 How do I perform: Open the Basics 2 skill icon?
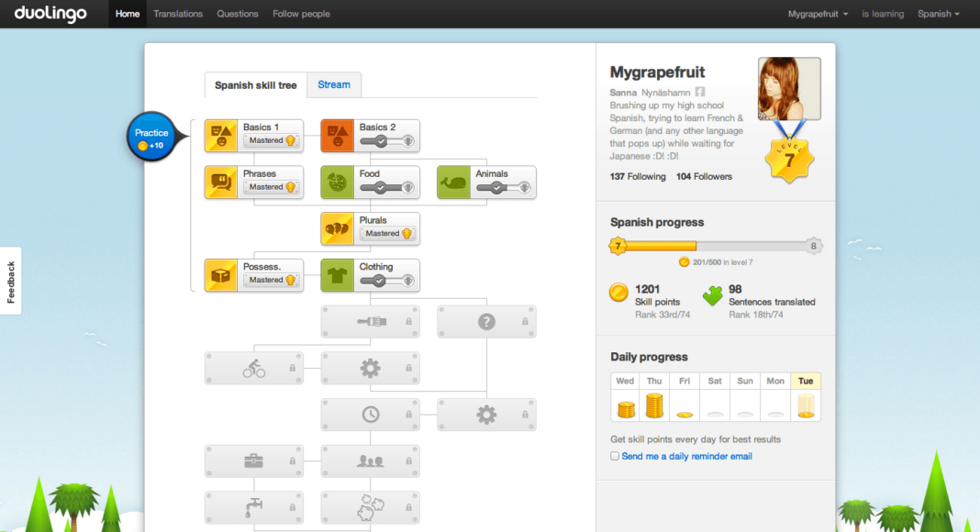[x=338, y=136]
